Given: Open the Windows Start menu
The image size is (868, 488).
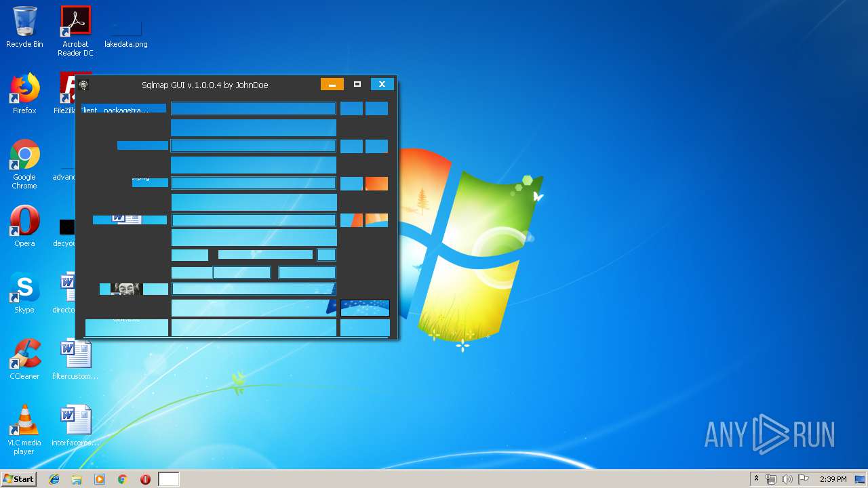Looking at the screenshot, I should (18, 479).
